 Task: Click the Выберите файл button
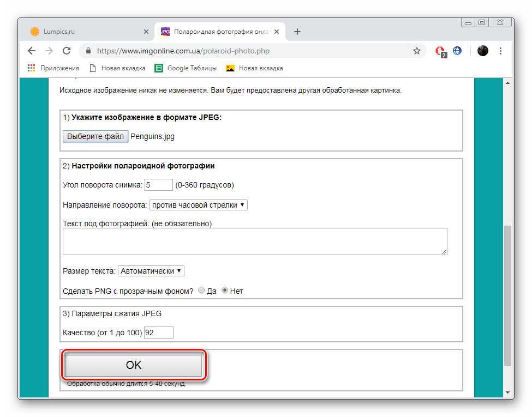95,136
